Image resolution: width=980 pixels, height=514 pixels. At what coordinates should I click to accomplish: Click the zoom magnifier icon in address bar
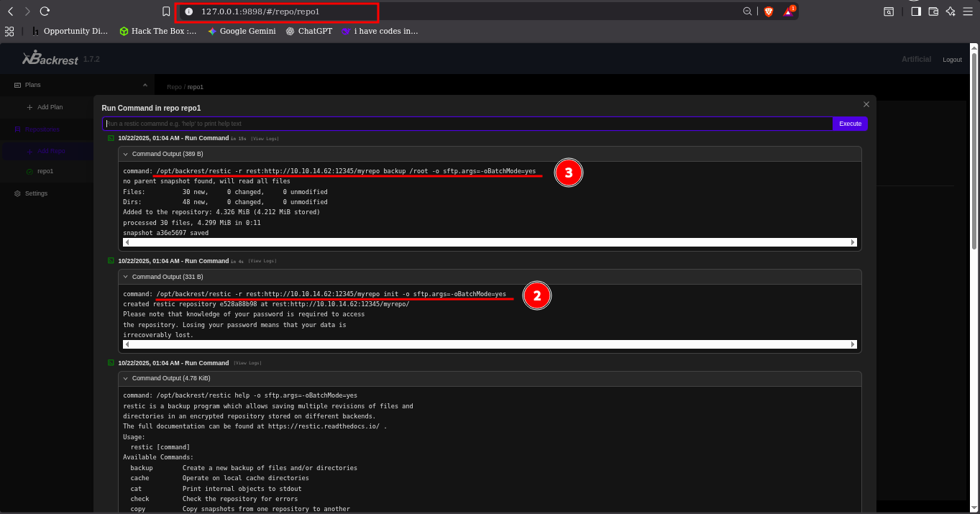click(x=747, y=12)
